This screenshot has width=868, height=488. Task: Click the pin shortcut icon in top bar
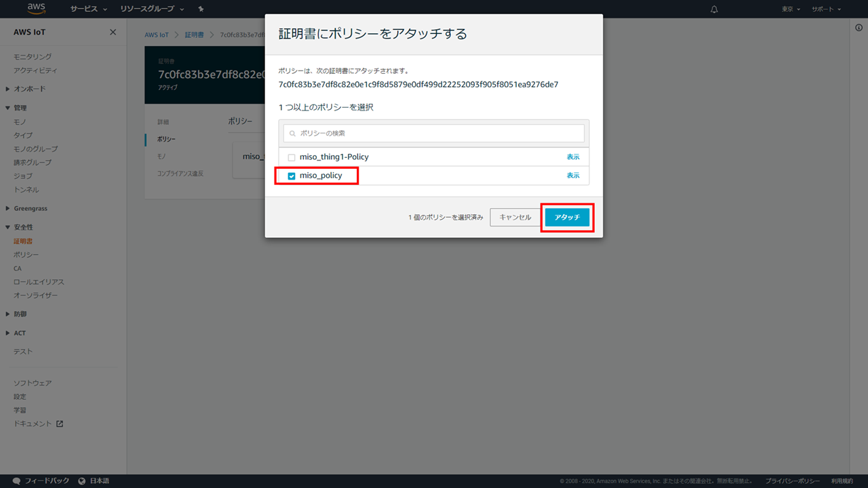201,9
